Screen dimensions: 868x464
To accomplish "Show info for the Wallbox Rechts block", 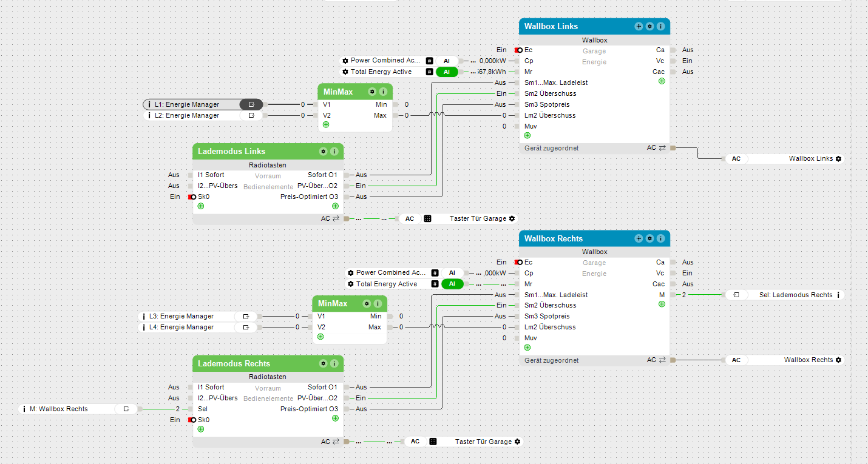I will point(660,239).
